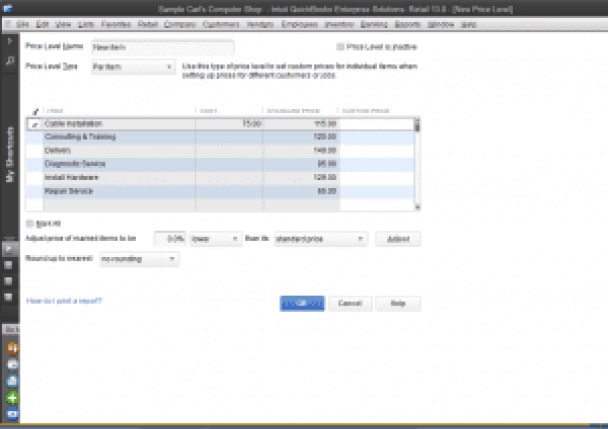Image resolution: width=608 pixels, height=429 pixels.
Task: Enable the Mark All checkbox
Action: 30,223
